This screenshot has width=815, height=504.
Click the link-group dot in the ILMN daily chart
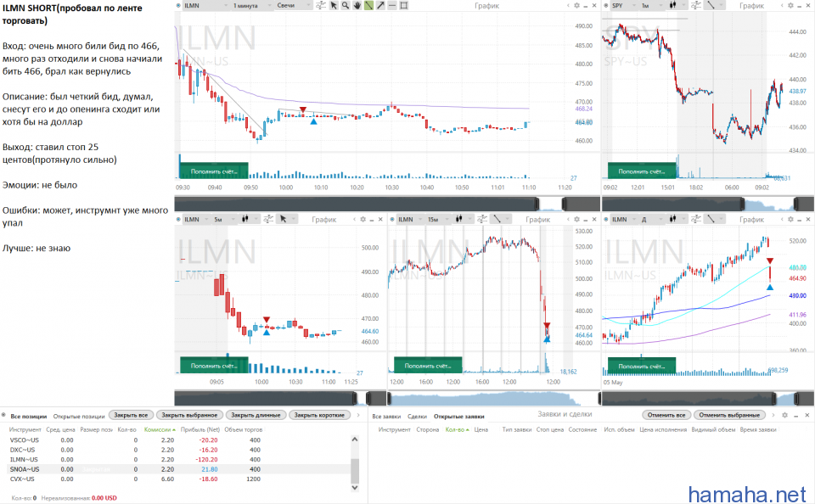[606, 219]
